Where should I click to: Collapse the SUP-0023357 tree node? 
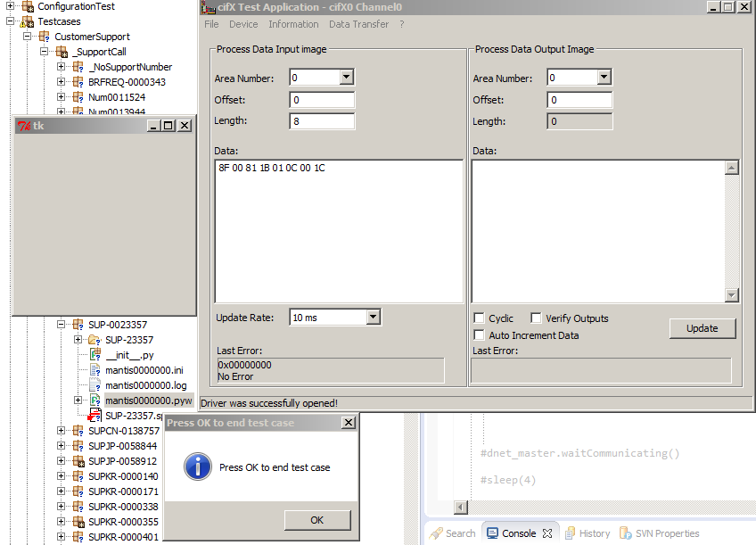point(61,324)
